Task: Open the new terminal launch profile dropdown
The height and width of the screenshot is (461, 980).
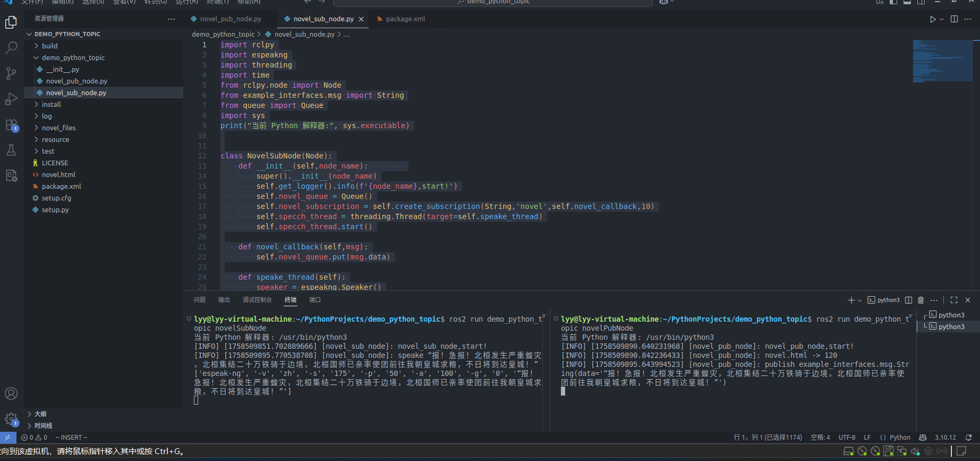Action: pyautogui.click(x=860, y=300)
